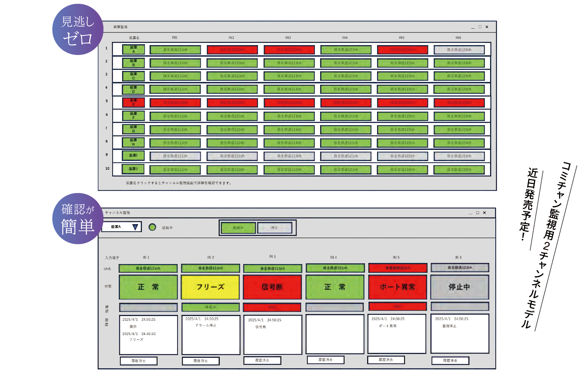Click the red ポート異常 status box

point(397,287)
